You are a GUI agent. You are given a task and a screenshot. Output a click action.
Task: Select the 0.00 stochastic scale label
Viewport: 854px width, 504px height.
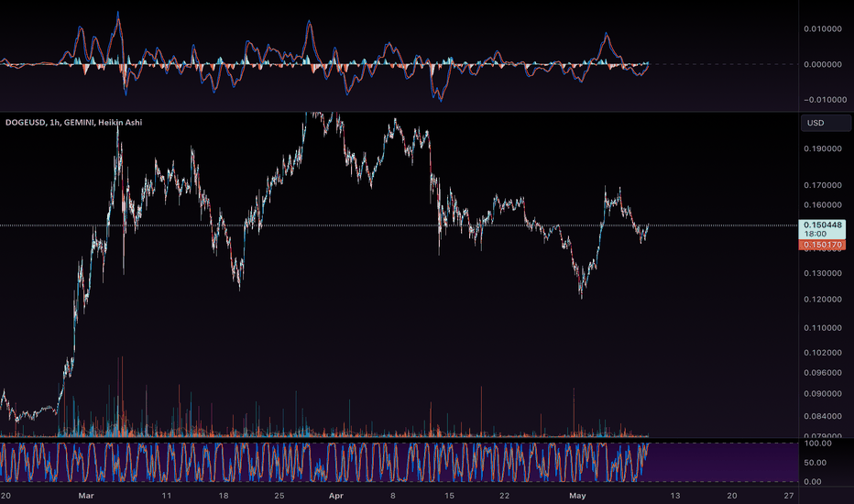[x=813, y=481]
